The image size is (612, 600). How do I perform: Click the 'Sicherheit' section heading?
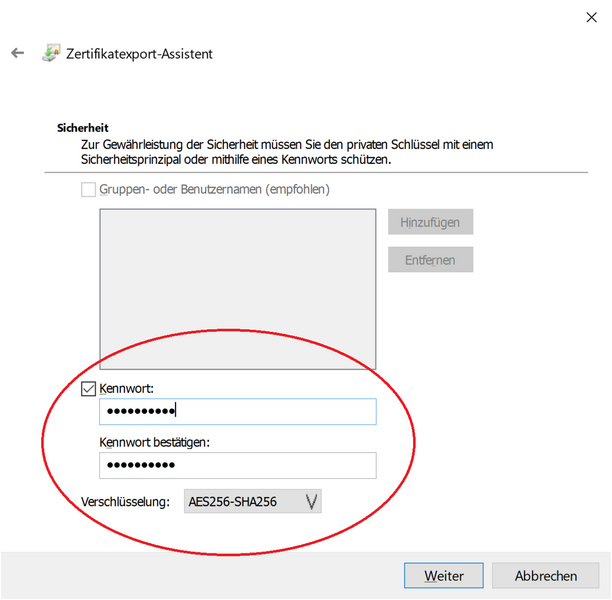pyautogui.click(x=82, y=128)
